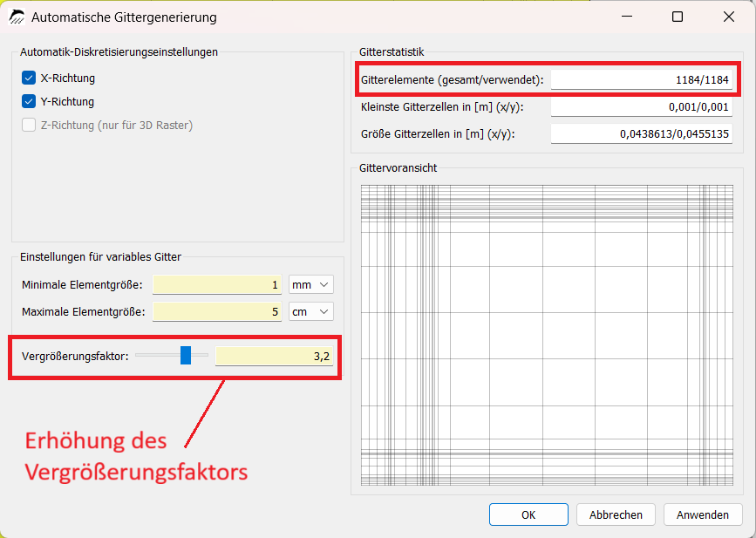Open the mm unit dropdown
The image size is (756, 538).
coord(311,284)
